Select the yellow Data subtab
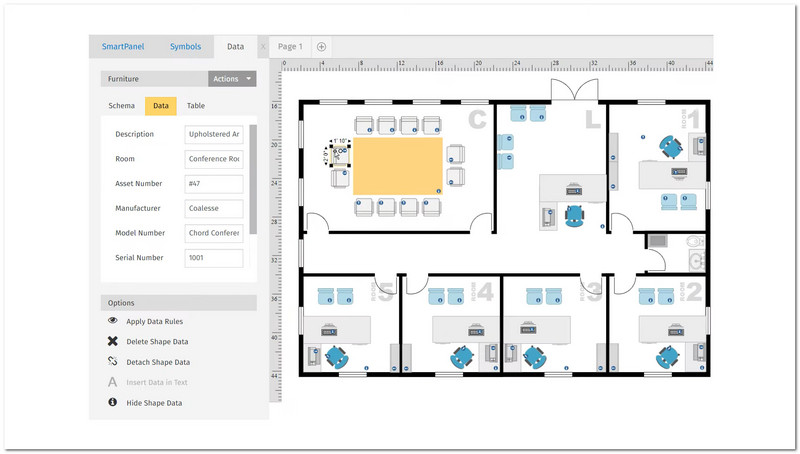The width and height of the screenshot is (800, 454). [161, 106]
